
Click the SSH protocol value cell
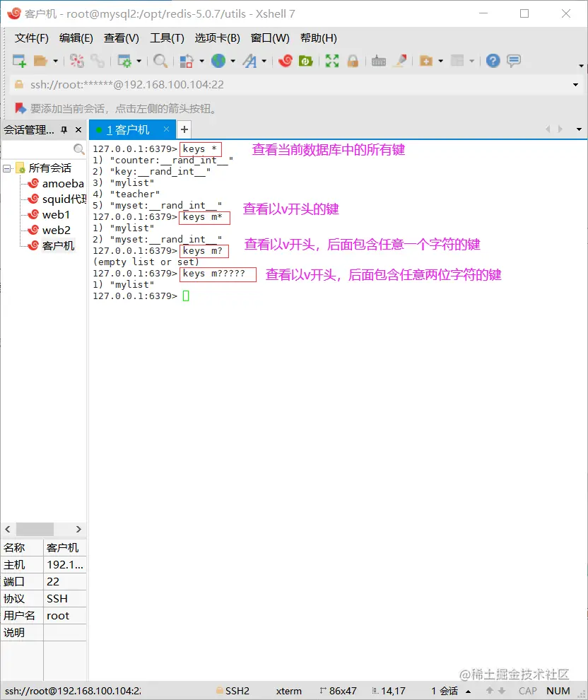click(x=65, y=599)
